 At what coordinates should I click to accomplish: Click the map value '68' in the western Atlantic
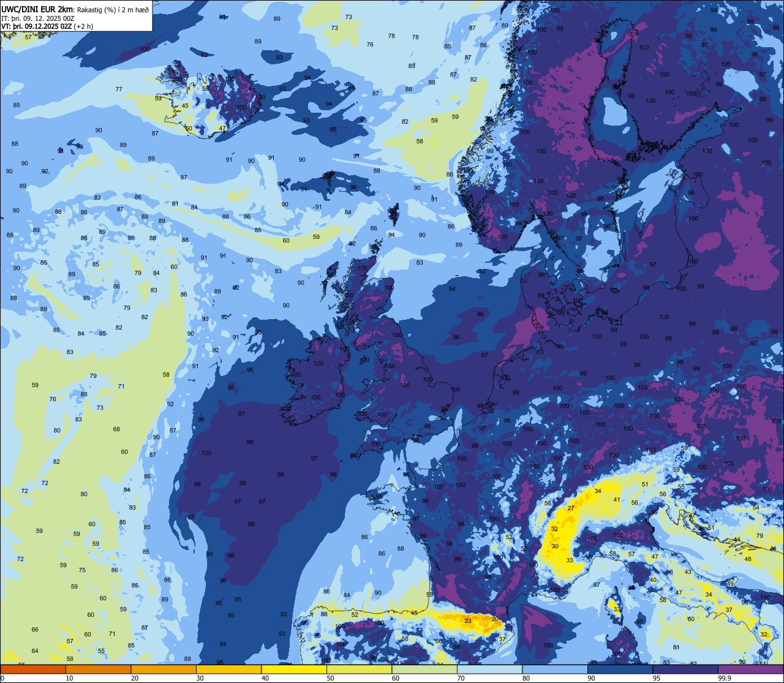pos(116,429)
